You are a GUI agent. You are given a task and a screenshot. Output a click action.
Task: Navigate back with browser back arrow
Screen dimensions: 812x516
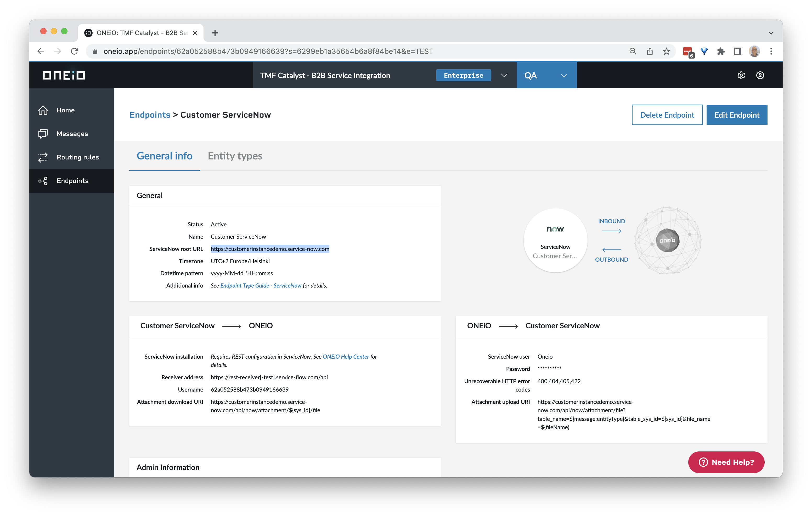(41, 51)
